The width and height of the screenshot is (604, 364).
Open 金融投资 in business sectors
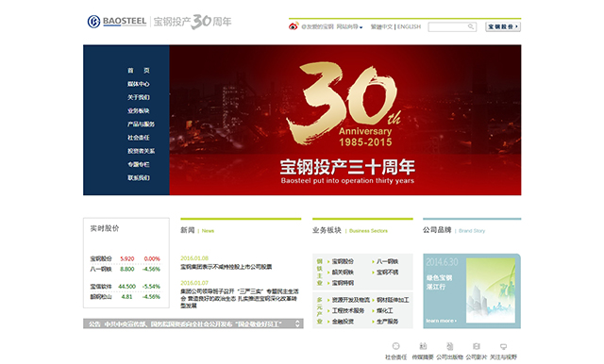343,322
